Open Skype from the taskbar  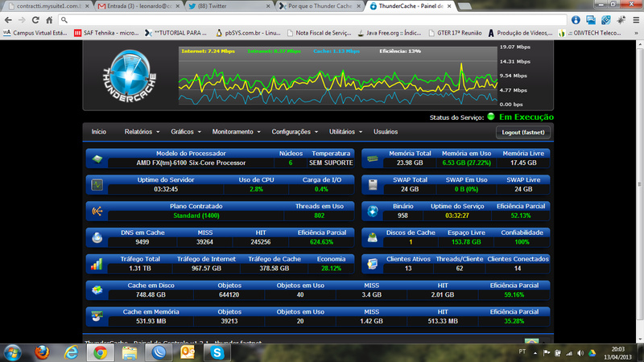pyautogui.click(x=217, y=352)
